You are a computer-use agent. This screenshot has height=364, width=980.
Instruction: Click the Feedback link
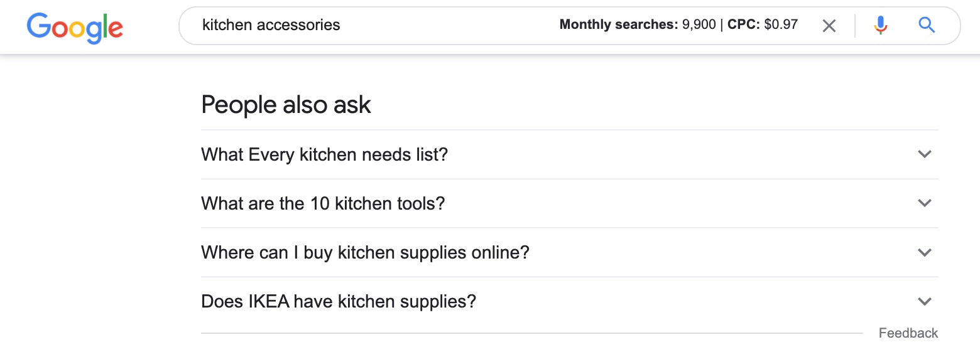click(908, 333)
